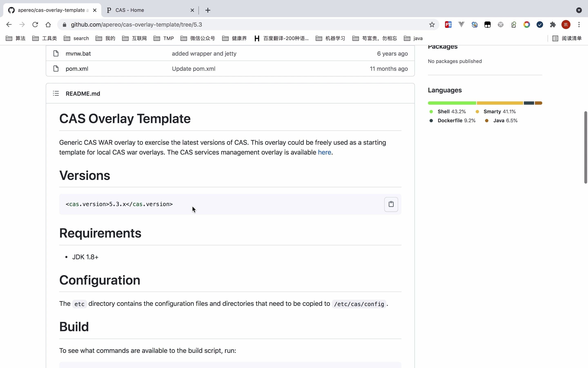This screenshot has height=368, width=588.
Task: Open the 机器学习 bookmarks folder
Action: [331, 38]
